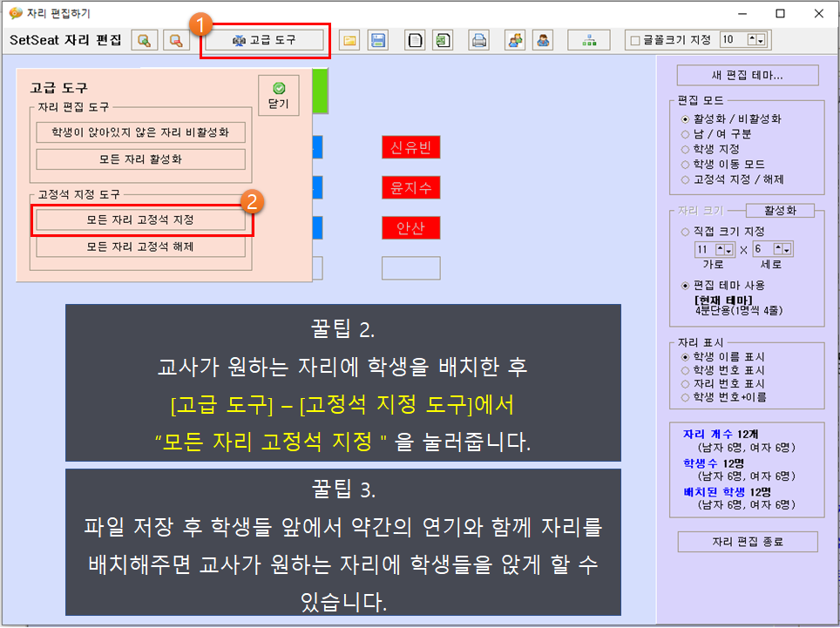Increase 가로 width with up arrow
This screenshot has height=628, width=840.
[720, 249]
